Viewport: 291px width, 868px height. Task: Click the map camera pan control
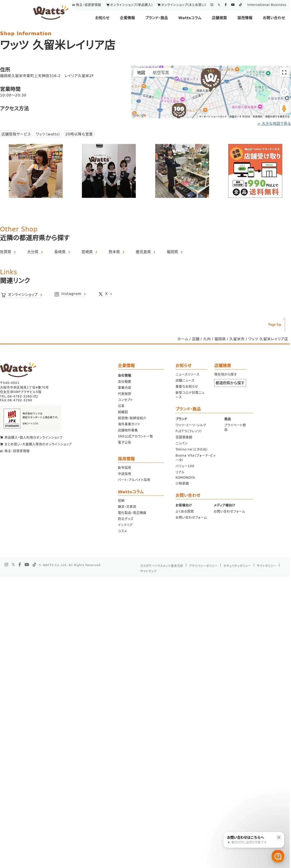point(284,92)
